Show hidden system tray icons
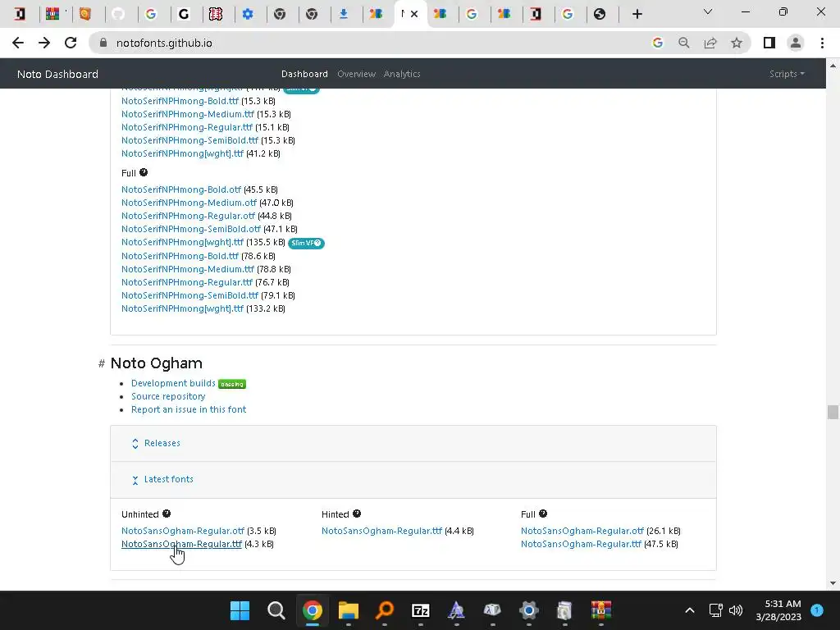Image resolution: width=840 pixels, height=630 pixels. 690,610
